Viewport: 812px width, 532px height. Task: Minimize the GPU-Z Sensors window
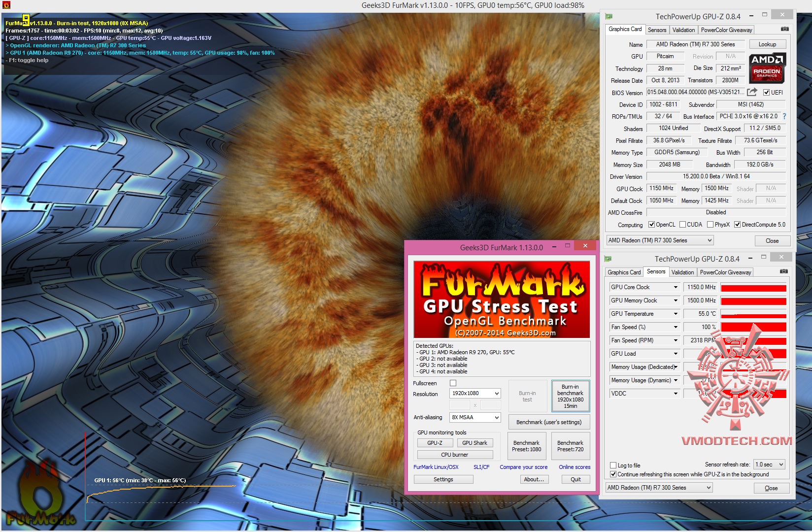coord(749,258)
